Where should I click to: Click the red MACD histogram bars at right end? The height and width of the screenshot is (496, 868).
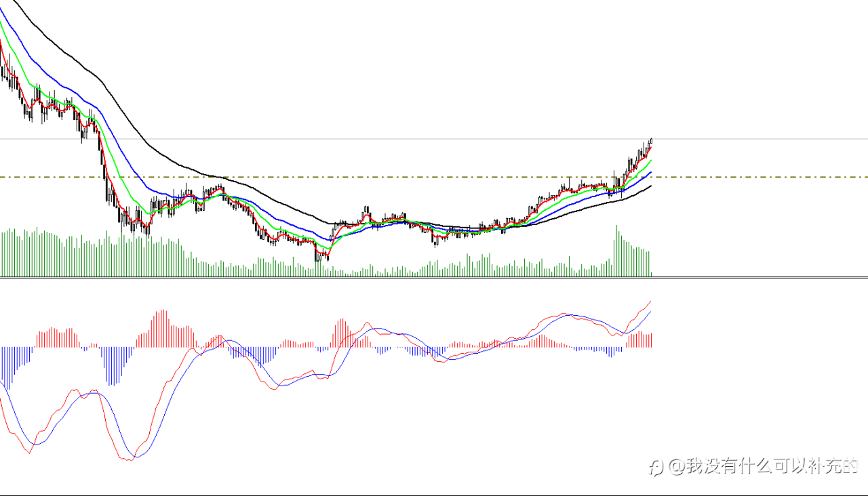pos(641,340)
